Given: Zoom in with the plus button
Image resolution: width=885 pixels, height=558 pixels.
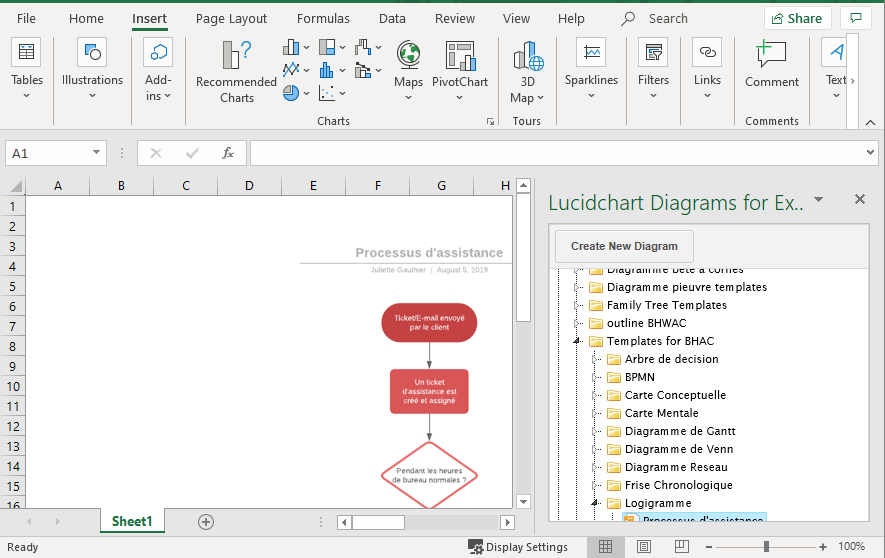Looking at the screenshot, I should coord(823,547).
